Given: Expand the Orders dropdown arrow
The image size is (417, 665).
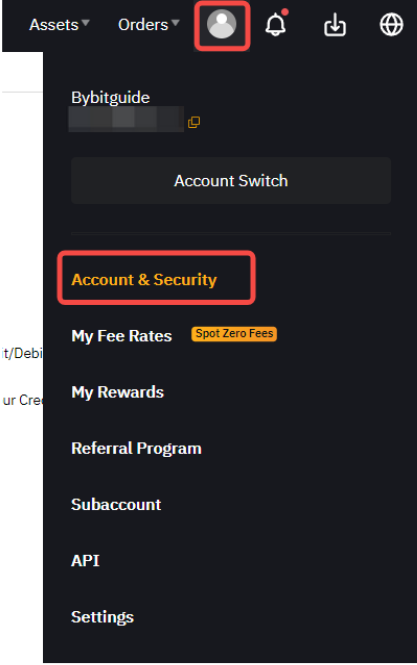Looking at the screenshot, I should [176, 22].
